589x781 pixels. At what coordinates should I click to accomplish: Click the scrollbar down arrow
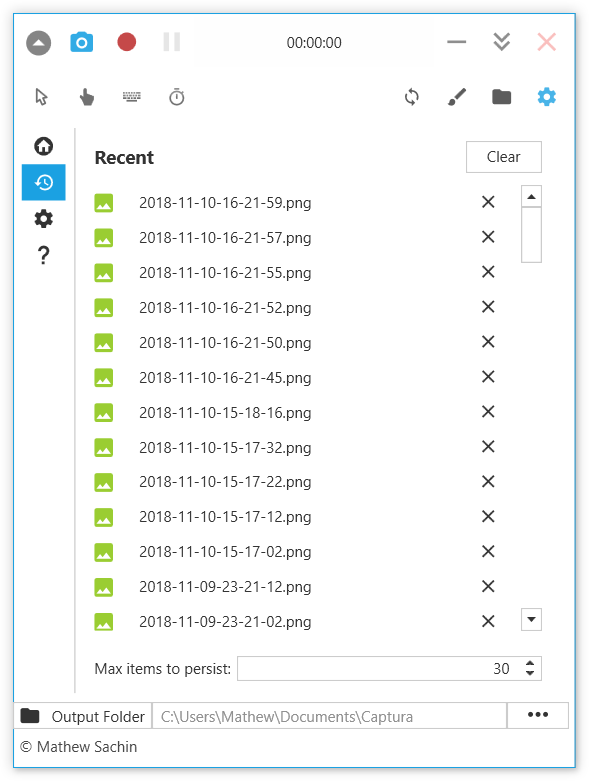531,620
